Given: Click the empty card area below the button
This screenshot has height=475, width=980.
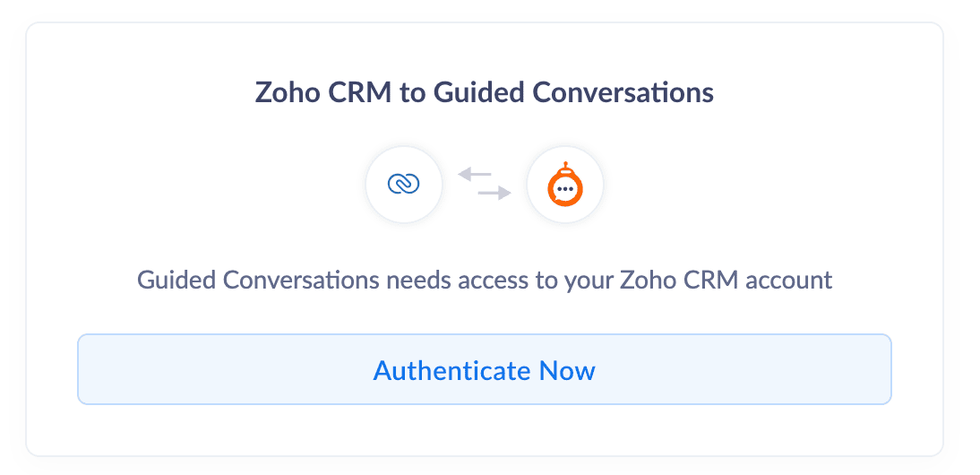Looking at the screenshot, I should 485,430.
